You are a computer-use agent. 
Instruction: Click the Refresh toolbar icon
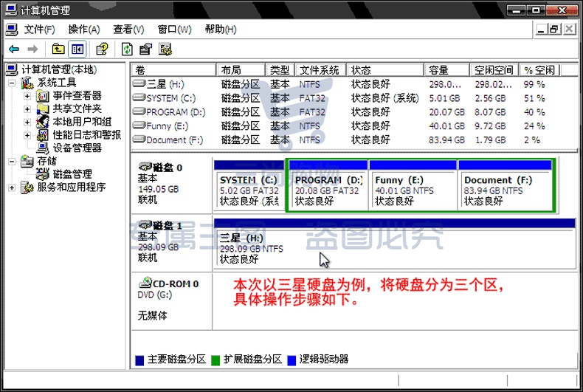[x=127, y=49]
